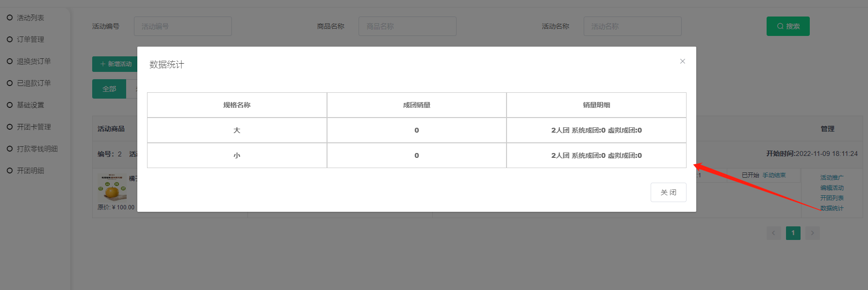Focus the 活动编号 input field
The image size is (868, 290).
coord(182,26)
